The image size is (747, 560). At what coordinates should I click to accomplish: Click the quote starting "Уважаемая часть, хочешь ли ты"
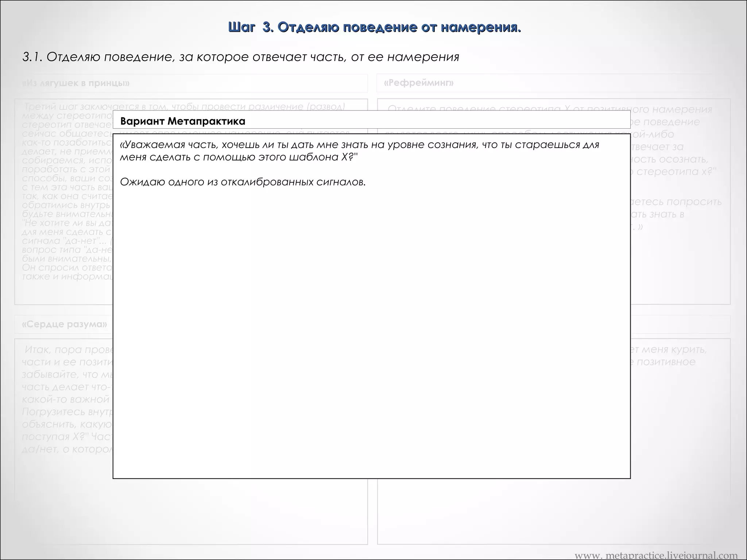pyautogui.click(x=360, y=151)
